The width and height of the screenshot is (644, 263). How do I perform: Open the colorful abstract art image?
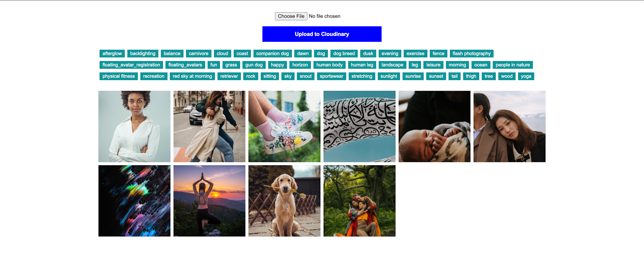134,201
